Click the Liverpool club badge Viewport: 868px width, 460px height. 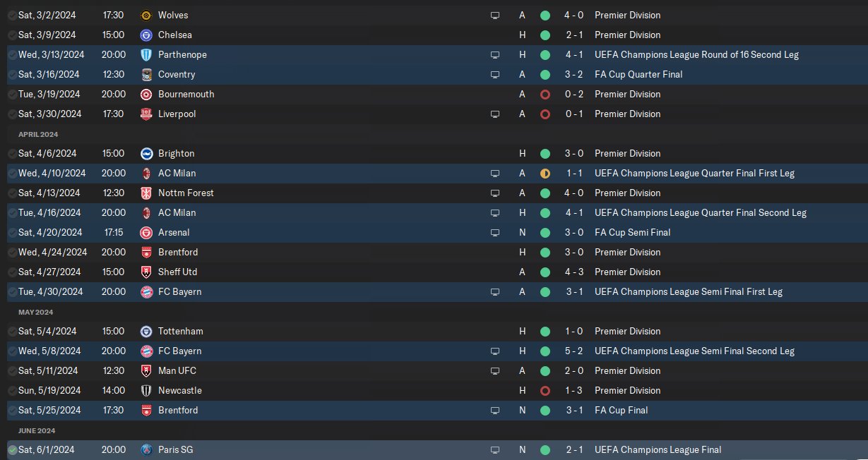146,114
